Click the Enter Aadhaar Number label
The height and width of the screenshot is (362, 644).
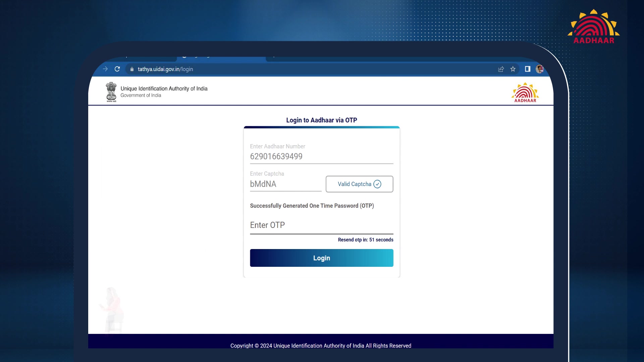click(x=277, y=146)
